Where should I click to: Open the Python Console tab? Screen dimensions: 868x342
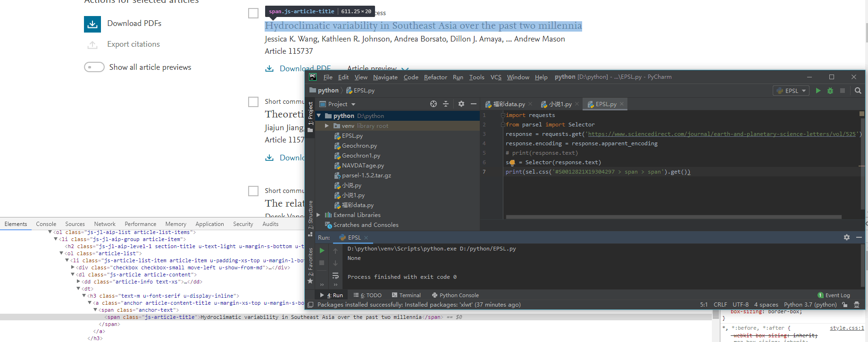point(455,295)
